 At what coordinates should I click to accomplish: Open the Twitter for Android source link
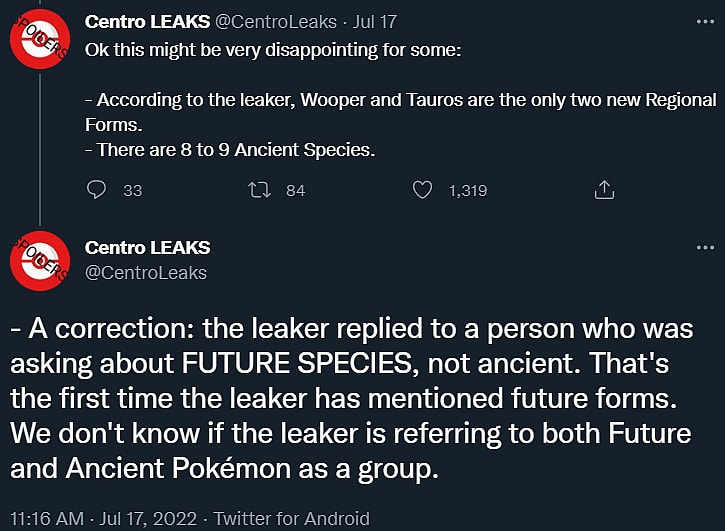290,518
